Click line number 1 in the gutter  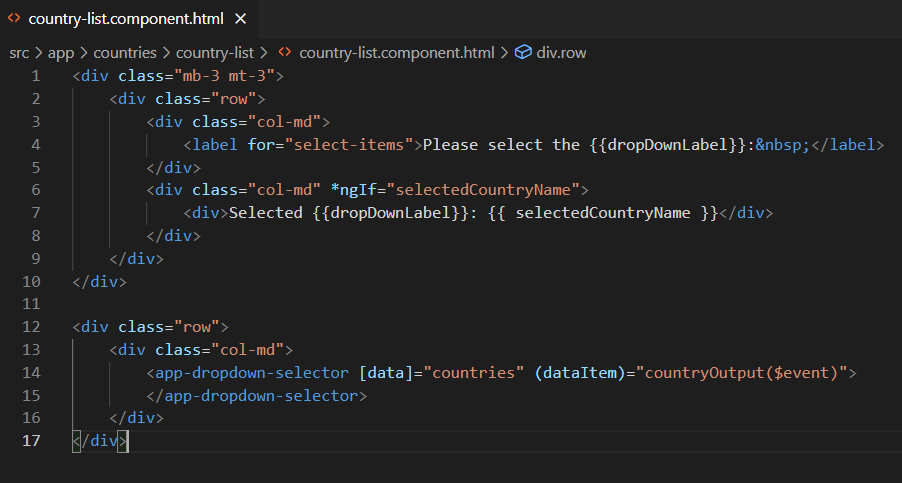point(36,76)
